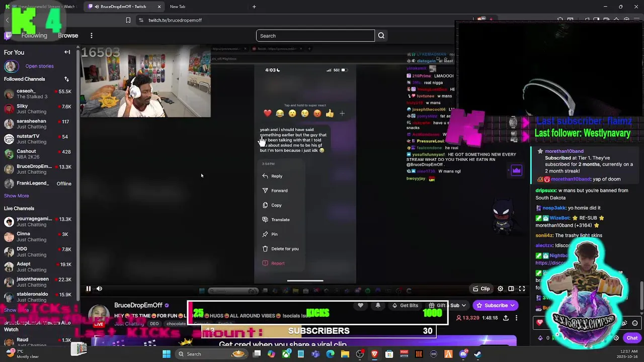The height and width of the screenshot is (362, 644).
Task: Open the three-dot menu next to Browse
Action: point(91,36)
